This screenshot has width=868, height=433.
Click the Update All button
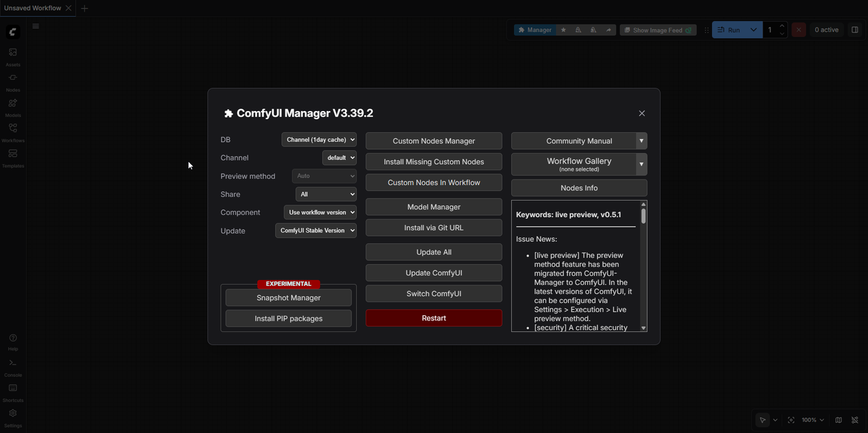pos(434,252)
